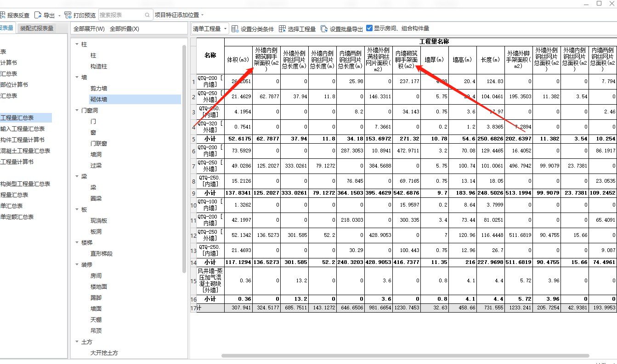617x364 pixels.
Task: Select 直形梯段 in the tree
Action: (102, 254)
